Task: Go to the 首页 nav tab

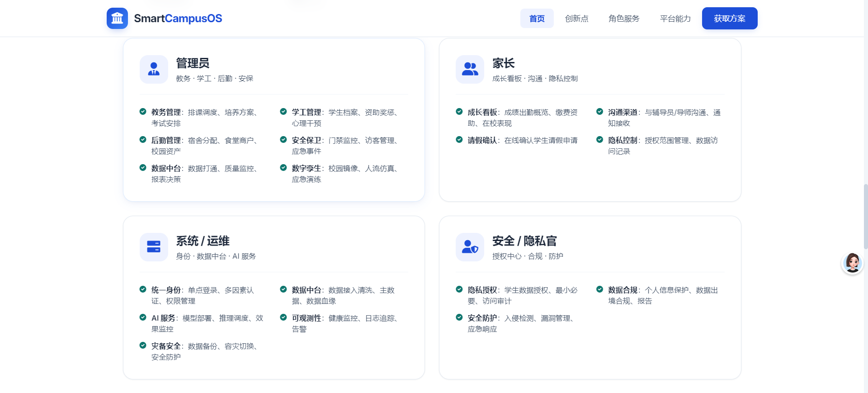Action: [x=537, y=19]
